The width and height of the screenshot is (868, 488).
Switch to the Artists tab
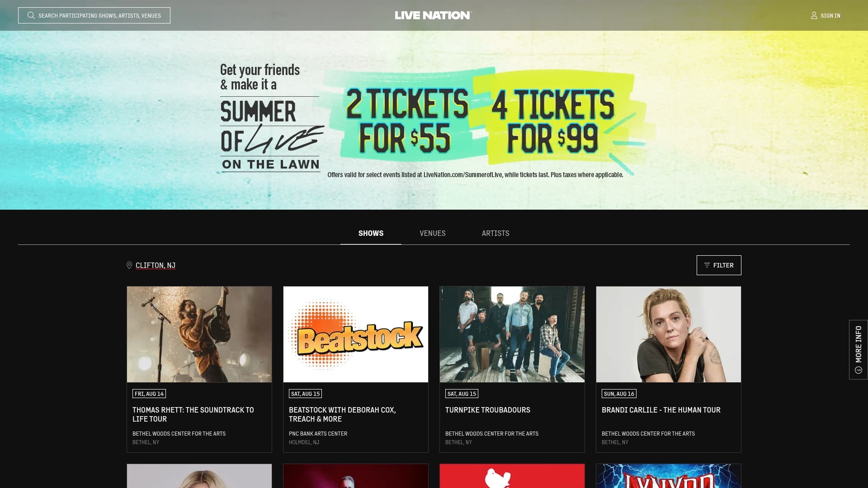point(495,233)
